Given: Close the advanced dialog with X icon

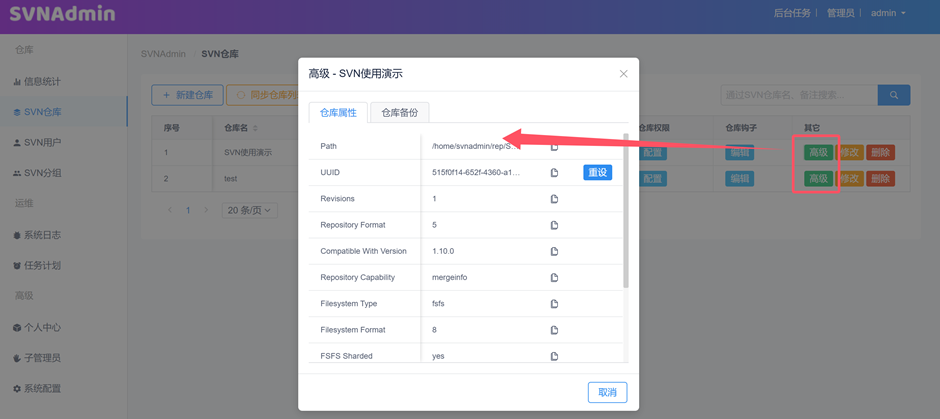Looking at the screenshot, I should coord(623,74).
